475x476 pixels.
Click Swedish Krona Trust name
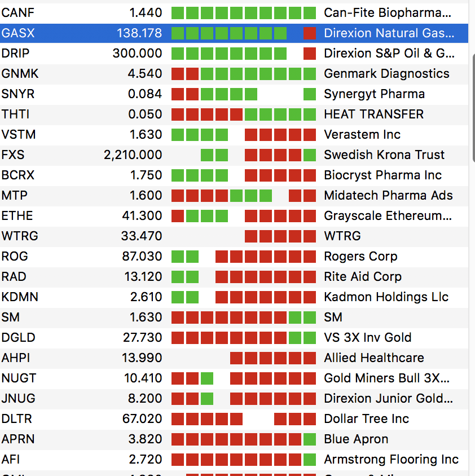coord(384,155)
